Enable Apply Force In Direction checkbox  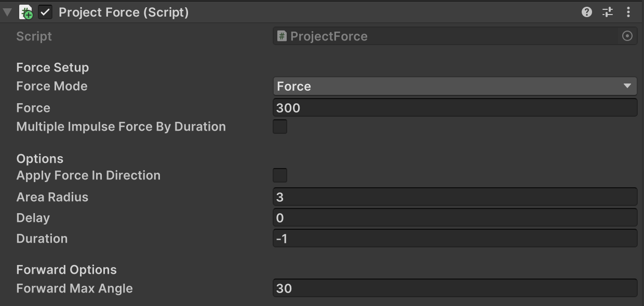coord(280,175)
